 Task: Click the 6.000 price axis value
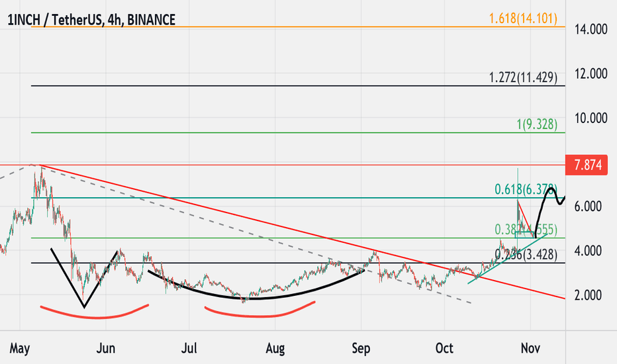click(588, 206)
